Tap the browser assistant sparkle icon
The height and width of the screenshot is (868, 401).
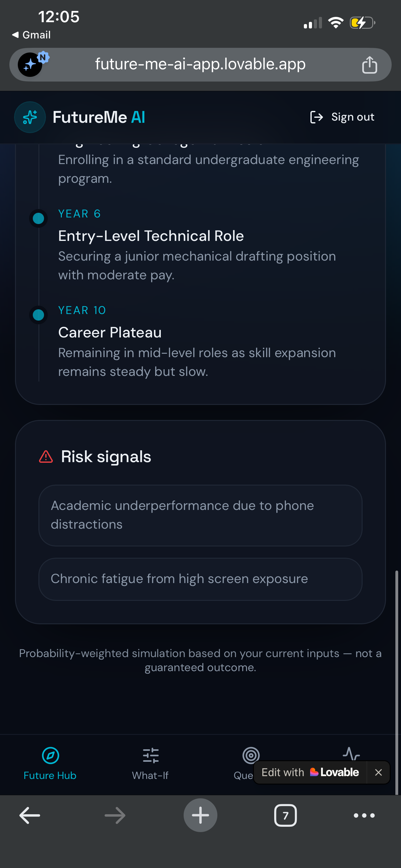click(31, 64)
